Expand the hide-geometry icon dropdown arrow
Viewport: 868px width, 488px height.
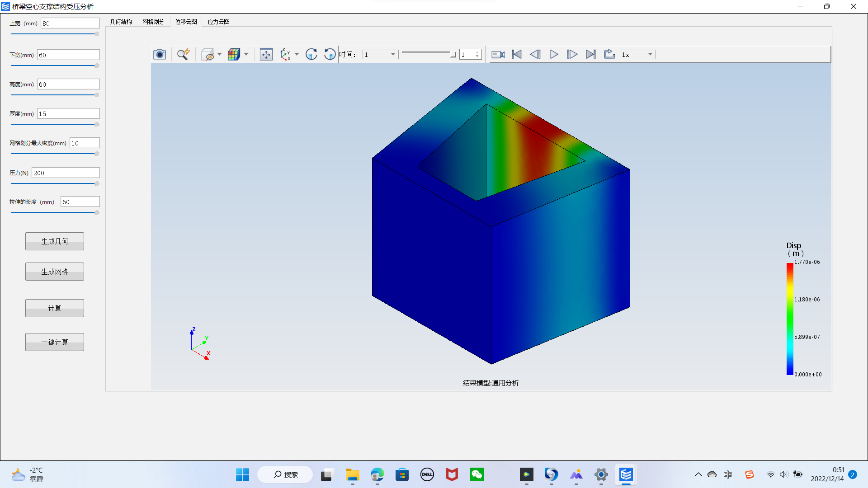coord(220,55)
